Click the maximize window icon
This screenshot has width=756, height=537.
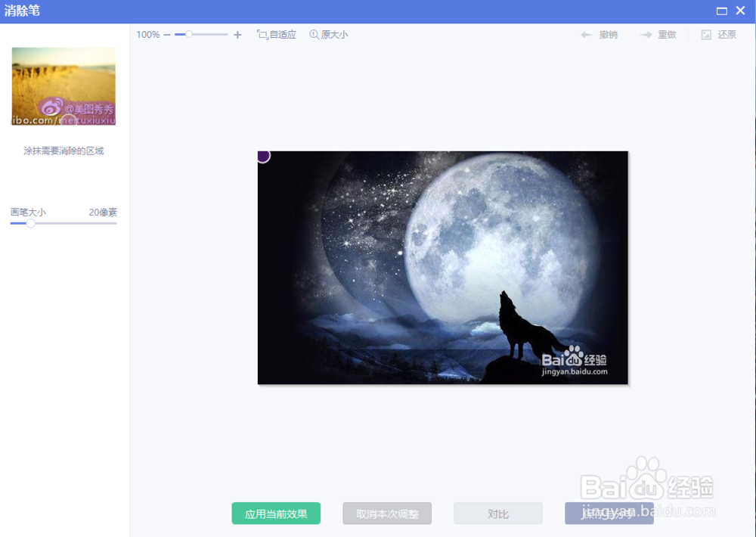[722, 11]
